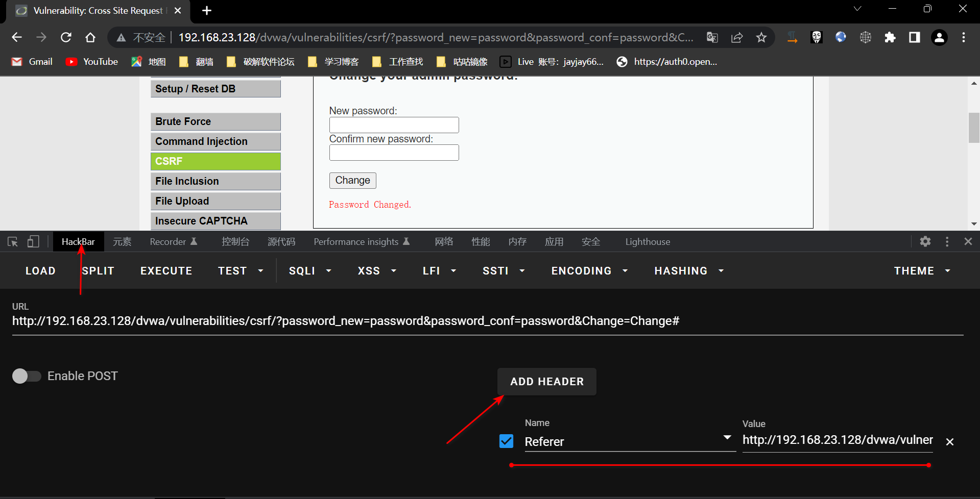Remove the Referer header with the X icon
Image resolution: width=980 pixels, height=499 pixels.
click(949, 442)
